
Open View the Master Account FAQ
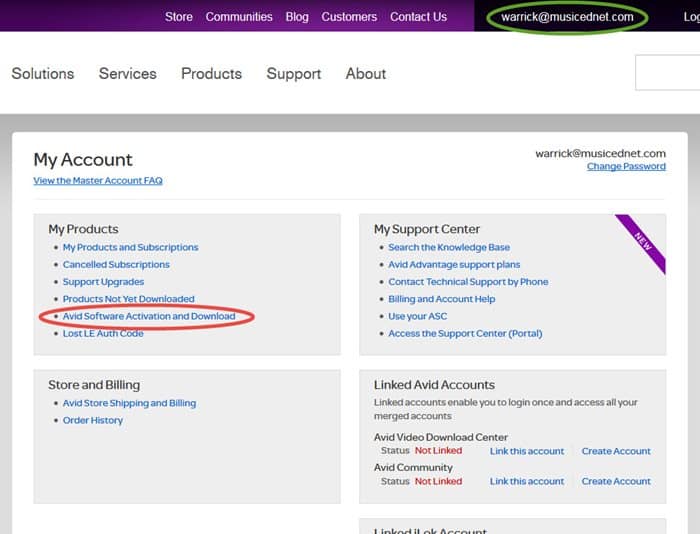[98, 180]
